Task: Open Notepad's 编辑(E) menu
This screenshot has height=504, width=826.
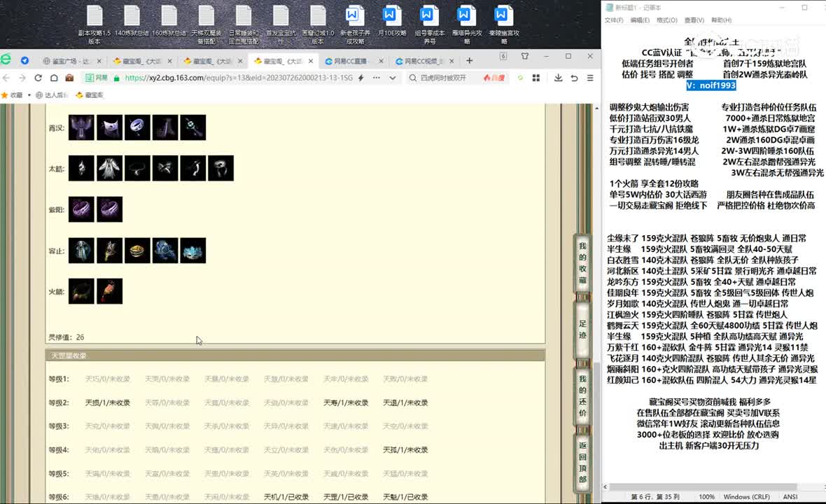Action: (x=640, y=20)
